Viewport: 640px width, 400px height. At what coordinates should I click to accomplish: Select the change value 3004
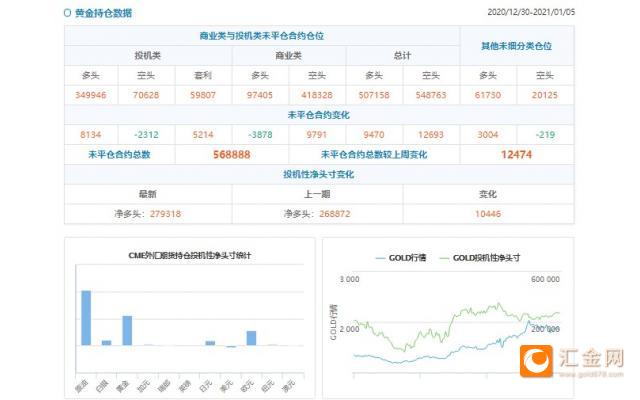click(x=488, y=135)
